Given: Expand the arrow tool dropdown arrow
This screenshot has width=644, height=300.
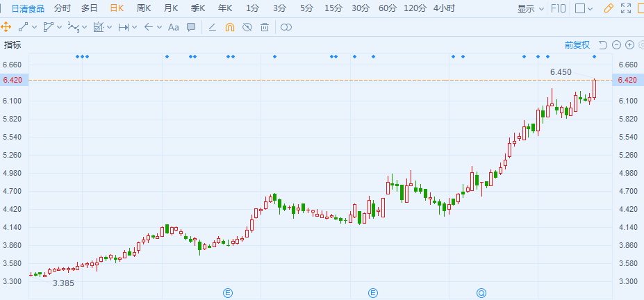Looking at the screenshot, I should click(x=159, y=28).
